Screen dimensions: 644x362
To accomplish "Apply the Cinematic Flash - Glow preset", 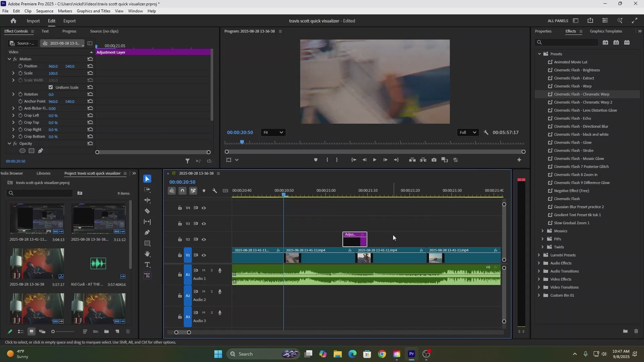I will click(573, 142).
